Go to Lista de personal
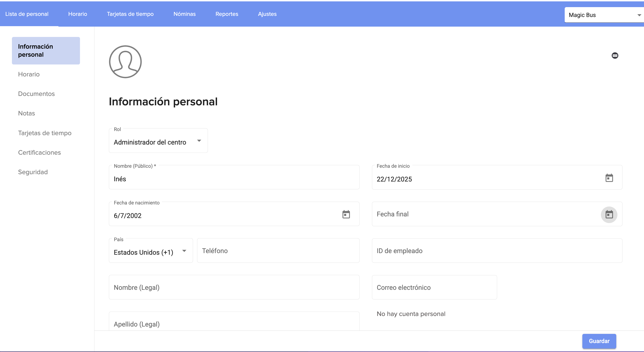Viewport: 644px width, 352px height. pyautogui.click(x=27, y=14)
